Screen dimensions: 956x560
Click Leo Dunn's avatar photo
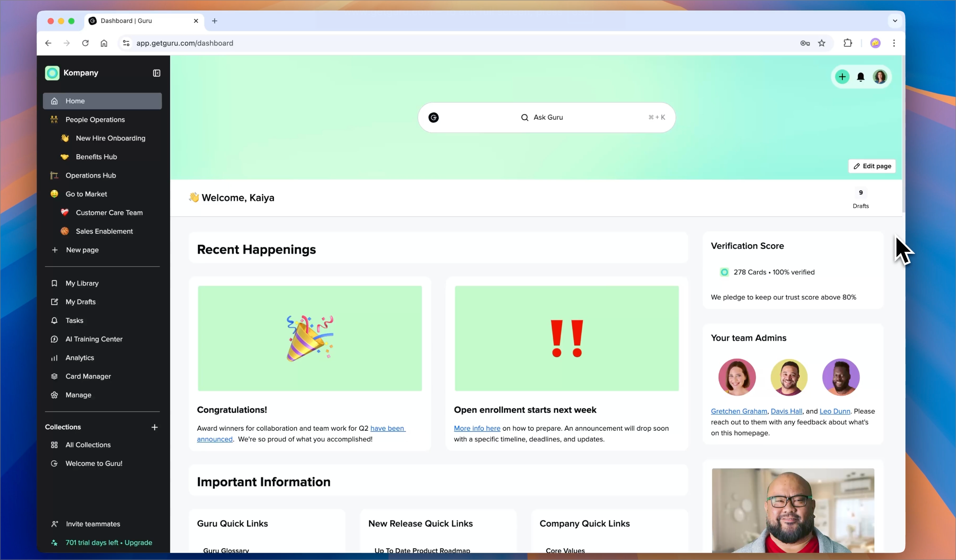841,377
